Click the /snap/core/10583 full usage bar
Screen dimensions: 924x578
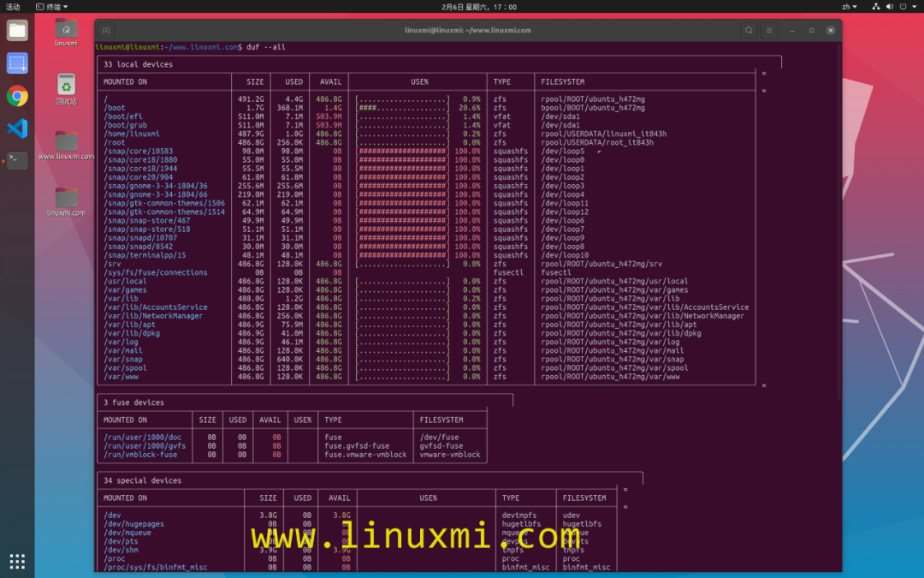[402, 151]
